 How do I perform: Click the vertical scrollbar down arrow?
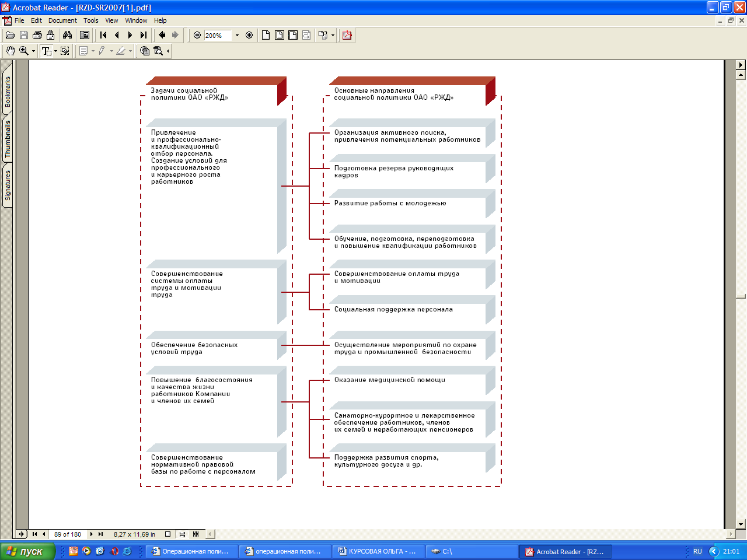(x=741, y=524)
